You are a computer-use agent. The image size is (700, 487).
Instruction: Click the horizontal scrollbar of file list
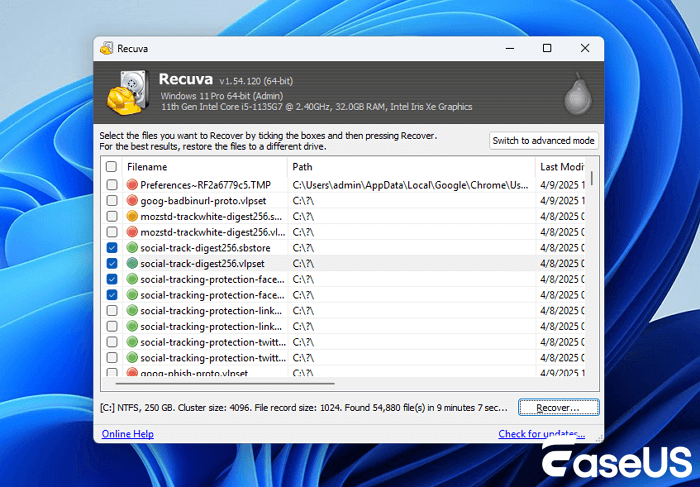tap(225, 383)
